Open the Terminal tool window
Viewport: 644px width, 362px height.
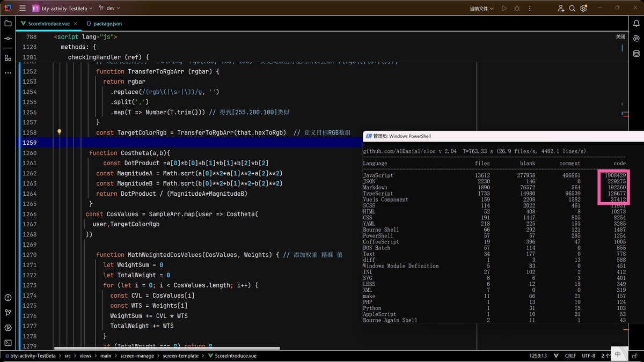pos(8,343)
